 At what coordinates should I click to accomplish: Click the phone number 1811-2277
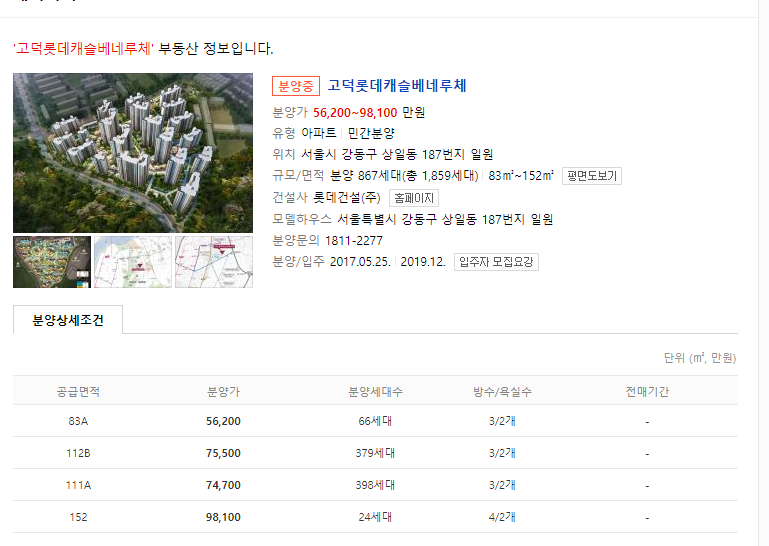(354, 240)
